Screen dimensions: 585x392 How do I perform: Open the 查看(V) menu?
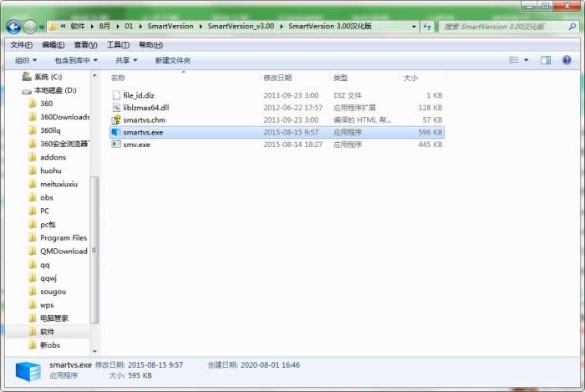86,45
